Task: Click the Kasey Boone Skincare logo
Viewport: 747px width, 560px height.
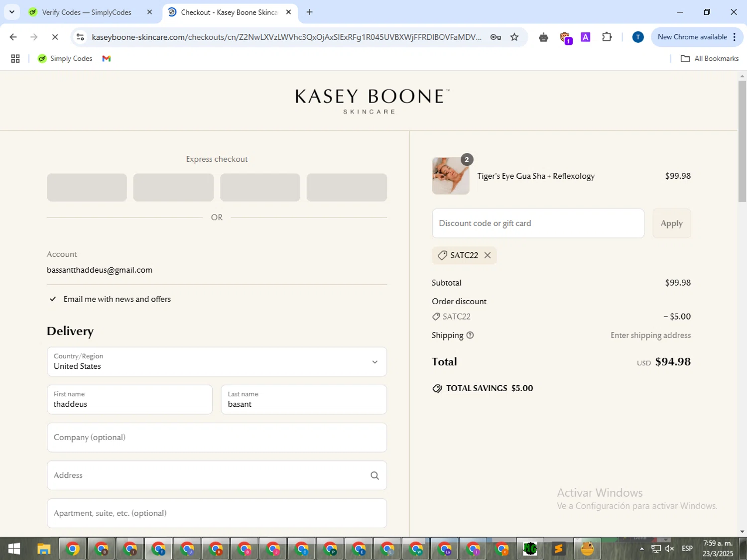Action: point(373,101)
